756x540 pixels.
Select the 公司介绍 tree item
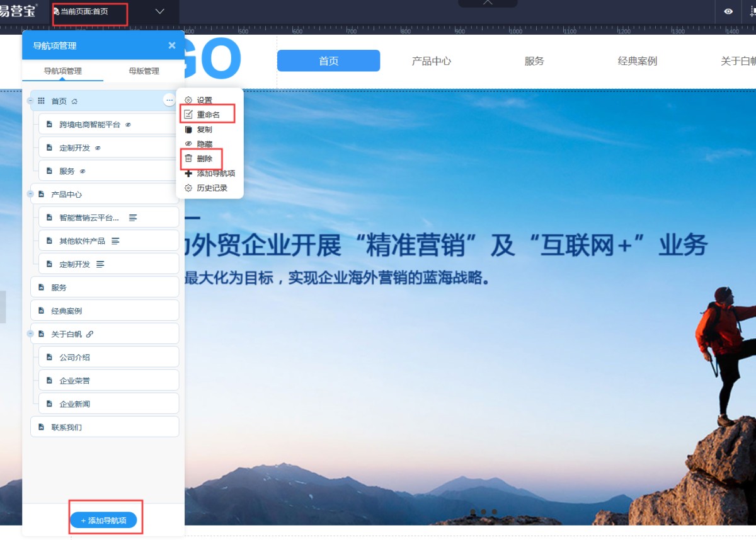pos(109,357)
